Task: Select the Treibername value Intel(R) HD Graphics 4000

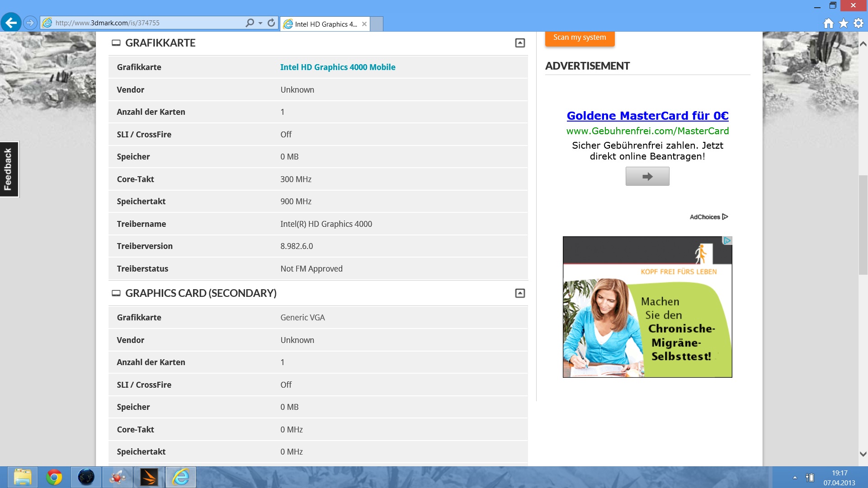Action: point(326,224)
